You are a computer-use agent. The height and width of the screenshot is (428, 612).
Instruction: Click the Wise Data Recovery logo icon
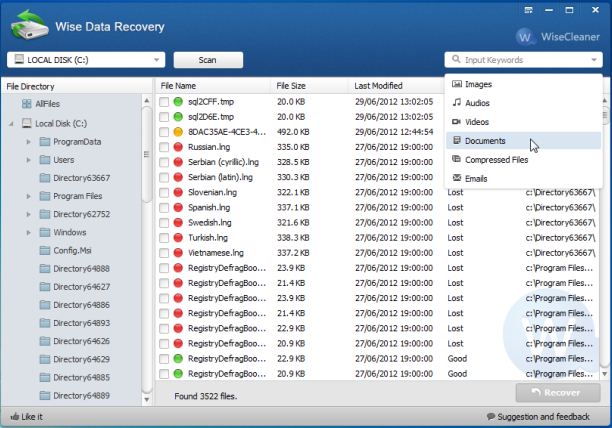pyautogui.click(x=29, y=25)
